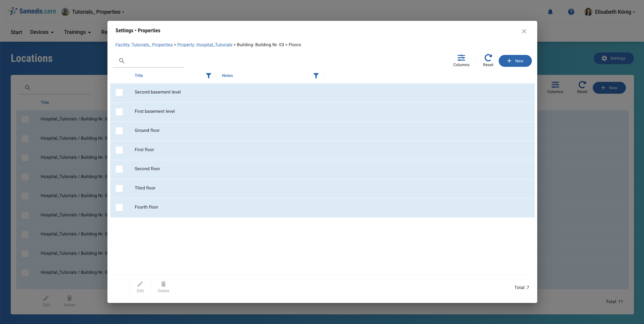The height and width of the screenshot is (324, 644).
Task: Open the Elisabeth König user menu
Action: click(613, 12)
